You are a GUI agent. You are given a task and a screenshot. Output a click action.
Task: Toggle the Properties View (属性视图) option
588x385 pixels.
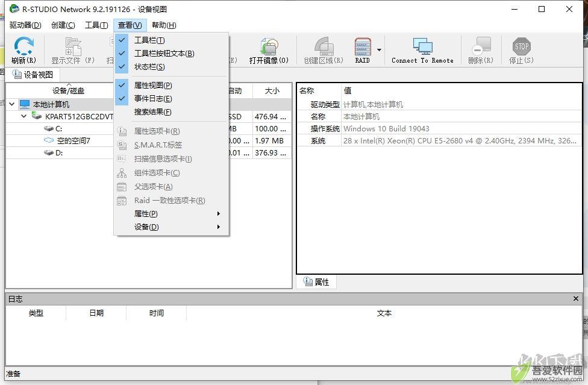point(171,86)
